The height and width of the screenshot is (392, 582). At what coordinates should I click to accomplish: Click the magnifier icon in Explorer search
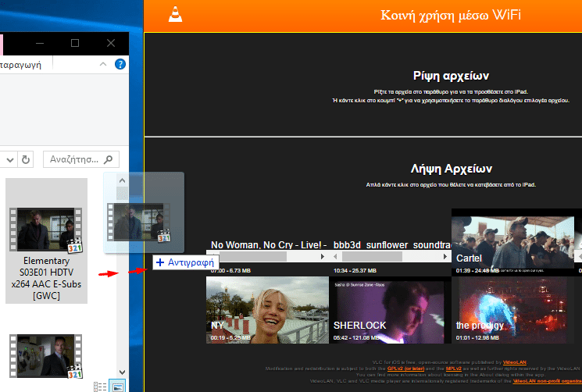click(109, 159)
